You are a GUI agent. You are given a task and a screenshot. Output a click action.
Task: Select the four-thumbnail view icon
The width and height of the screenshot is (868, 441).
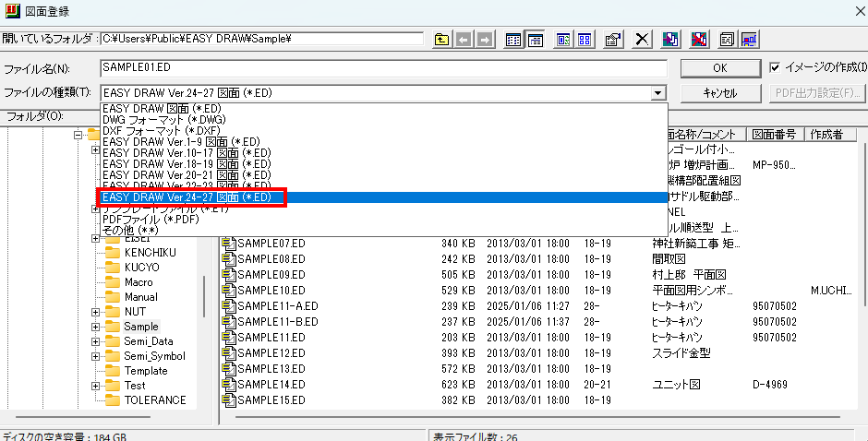click(585, 40)
